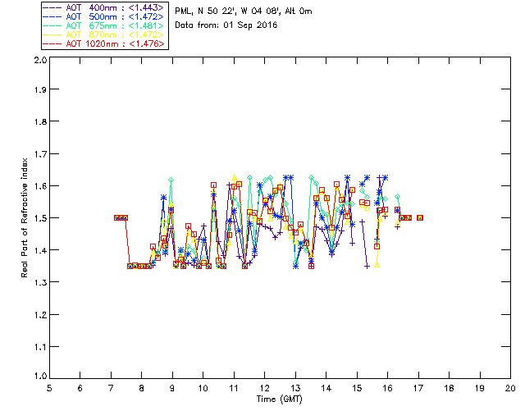Click the x-axis hour label 10

click(x=203, y=388)
